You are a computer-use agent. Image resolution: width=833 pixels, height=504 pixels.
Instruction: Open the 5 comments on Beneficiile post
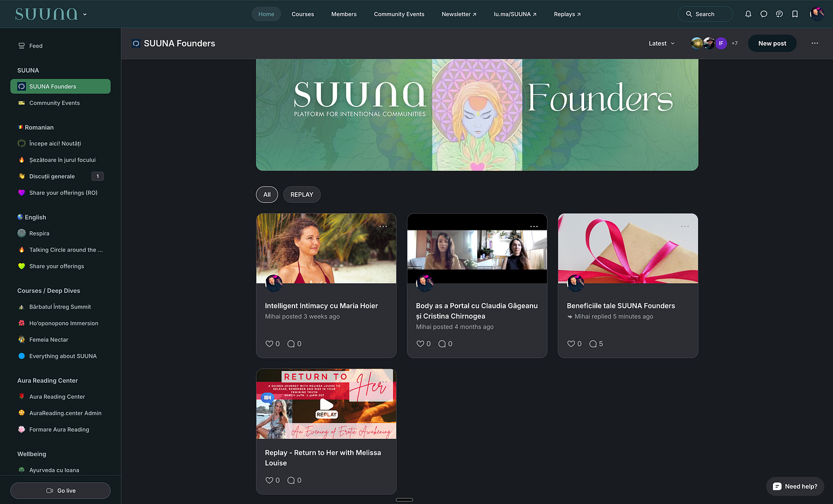[x=596, y=344]
